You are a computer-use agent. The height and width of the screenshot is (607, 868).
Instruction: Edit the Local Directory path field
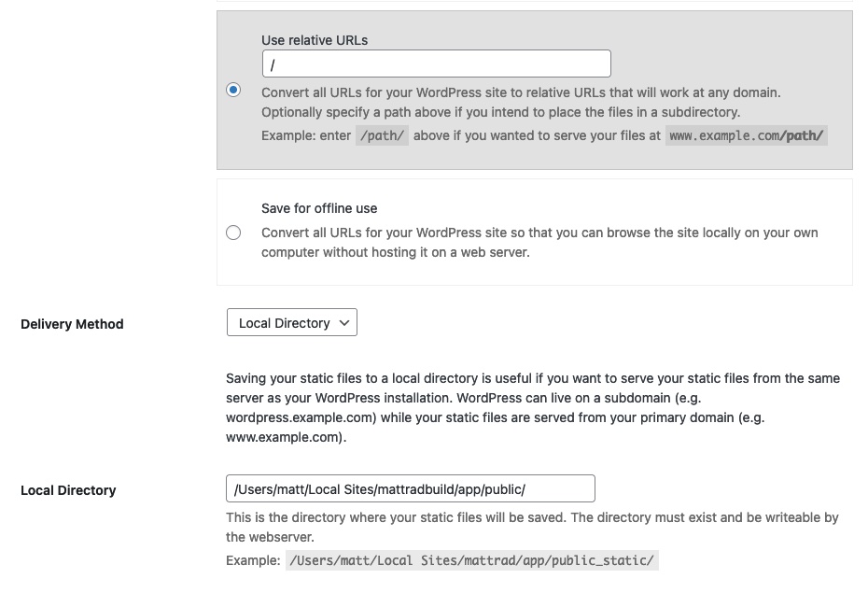tap(410, 489)
